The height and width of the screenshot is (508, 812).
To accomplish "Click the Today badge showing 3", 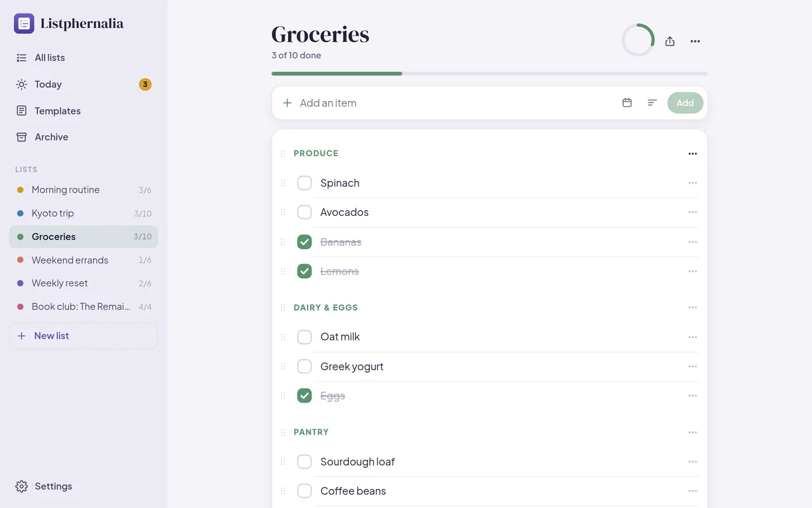I will [145, 84].
